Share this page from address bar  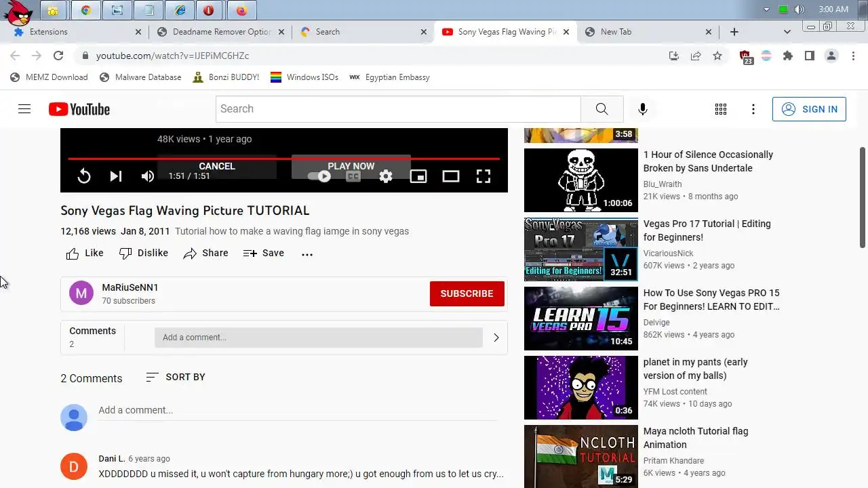pos(696,56)
